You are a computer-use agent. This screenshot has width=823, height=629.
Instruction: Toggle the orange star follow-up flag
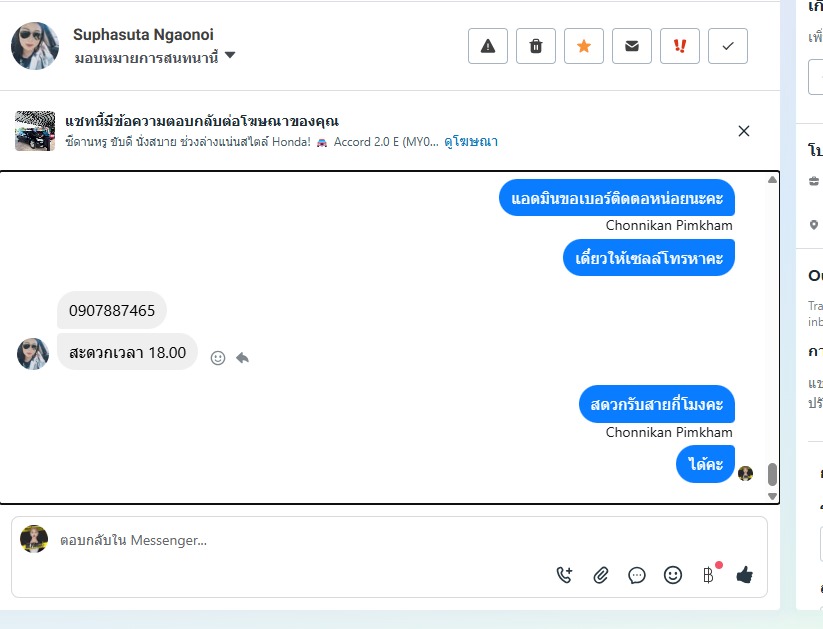(584, 46)
